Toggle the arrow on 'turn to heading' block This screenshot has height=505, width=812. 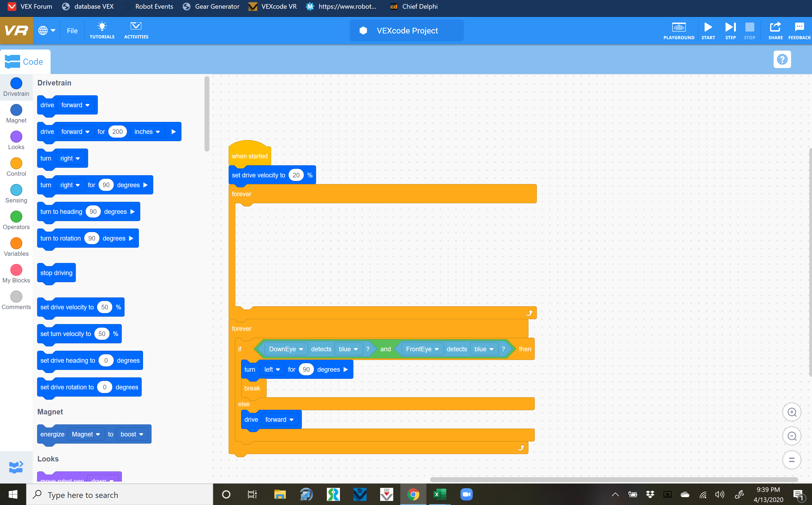(x=132, y=212)
